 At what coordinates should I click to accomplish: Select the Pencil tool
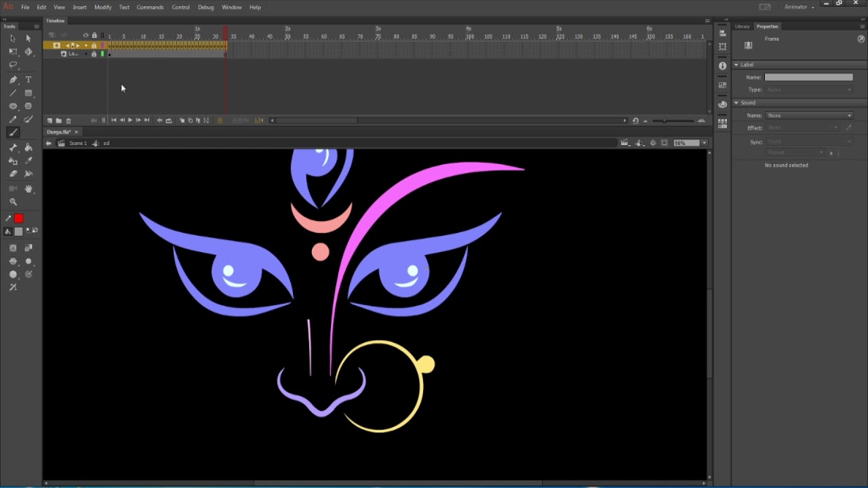pos(13,119)
